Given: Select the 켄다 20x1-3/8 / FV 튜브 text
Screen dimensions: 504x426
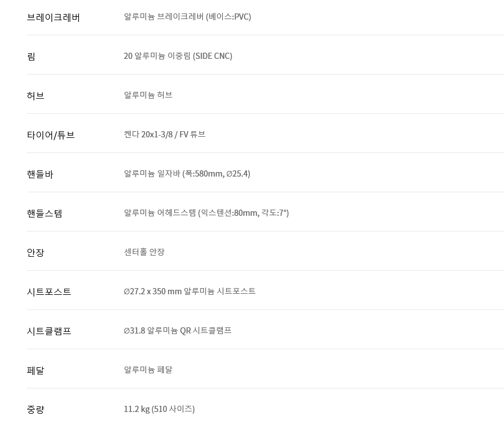Looking at the screenshot, I should point(164,135).
